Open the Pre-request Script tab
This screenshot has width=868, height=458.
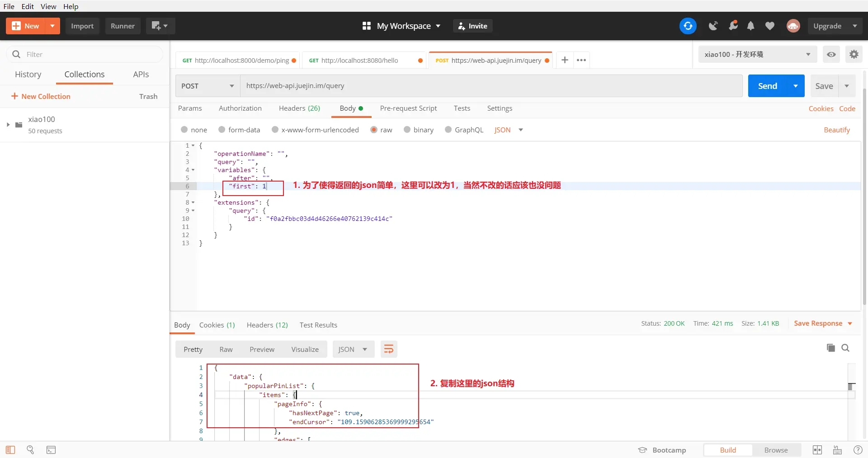pos(408,108)
